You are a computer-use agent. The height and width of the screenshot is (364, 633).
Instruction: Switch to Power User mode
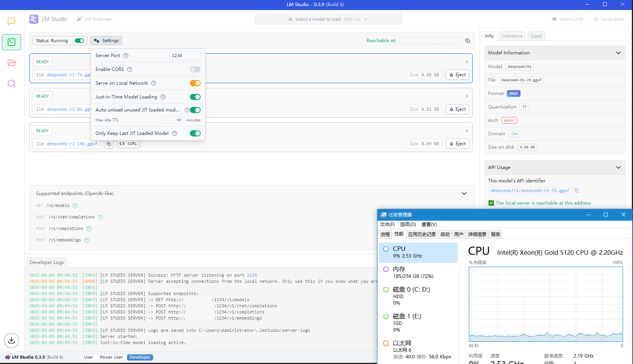111,357
